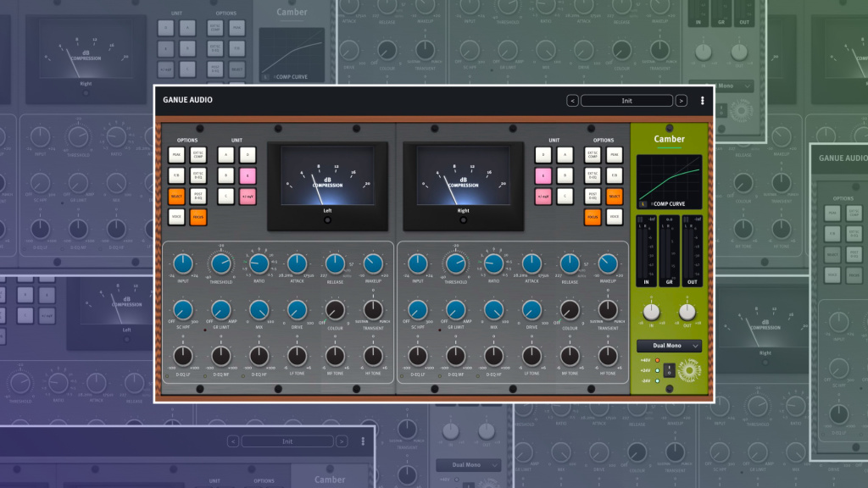
Task: Open the three-dot options menu
Action: (702, 101)
